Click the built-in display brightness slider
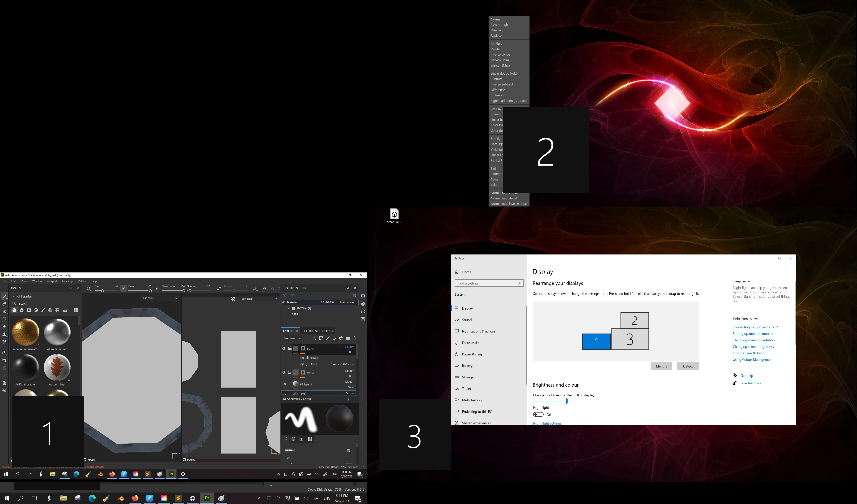 click(566, 401)
